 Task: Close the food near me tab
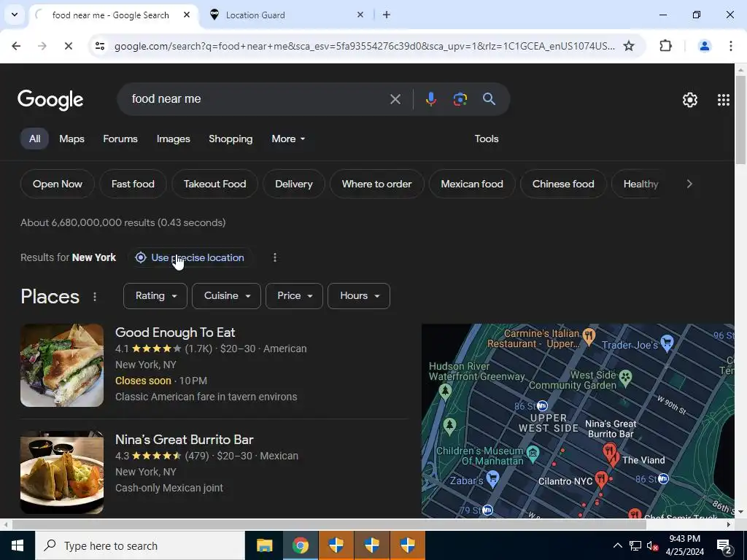tap(187, 15)
